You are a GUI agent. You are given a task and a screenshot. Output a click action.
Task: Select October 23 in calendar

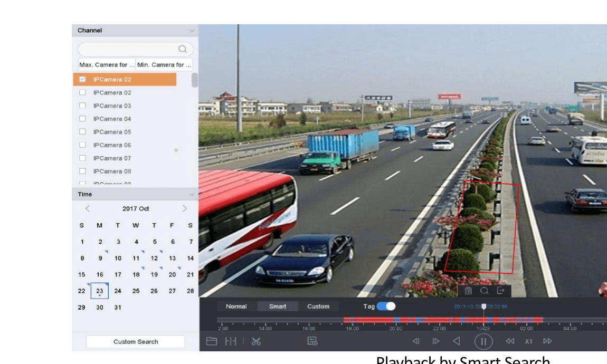click(99, 291)
